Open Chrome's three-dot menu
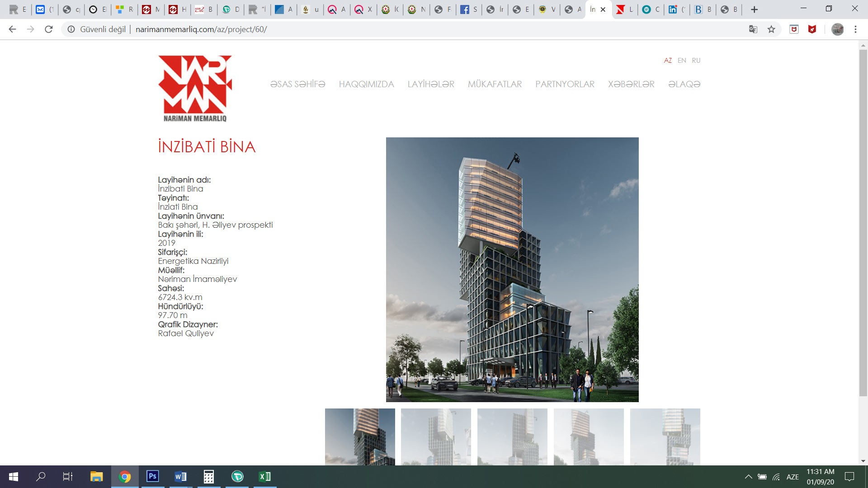The width and height of the screenshot is (868, 488). [x=855, y=29]
